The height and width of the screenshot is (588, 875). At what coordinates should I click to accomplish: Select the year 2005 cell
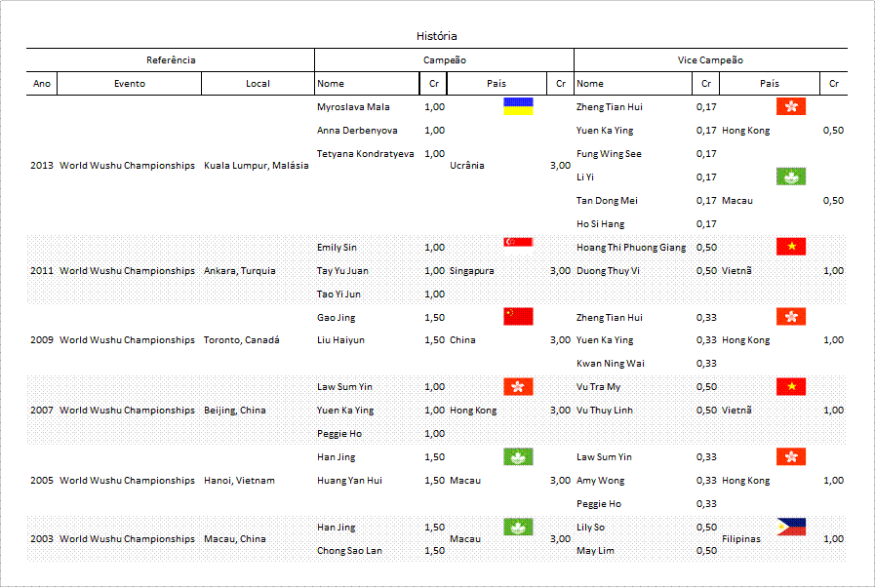click(42, 481)
